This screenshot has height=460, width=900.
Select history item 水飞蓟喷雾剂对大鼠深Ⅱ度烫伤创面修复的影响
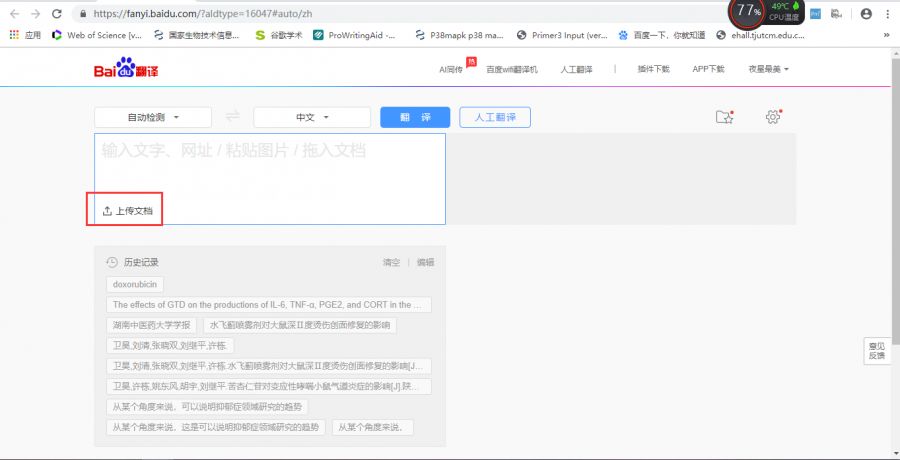tap(300, 326)
